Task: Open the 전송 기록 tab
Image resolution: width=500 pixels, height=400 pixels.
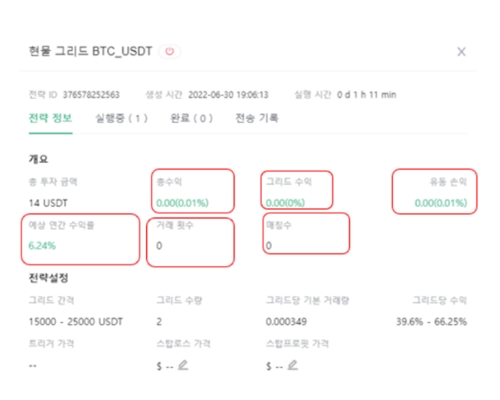Action: click(x=257, y=118)
